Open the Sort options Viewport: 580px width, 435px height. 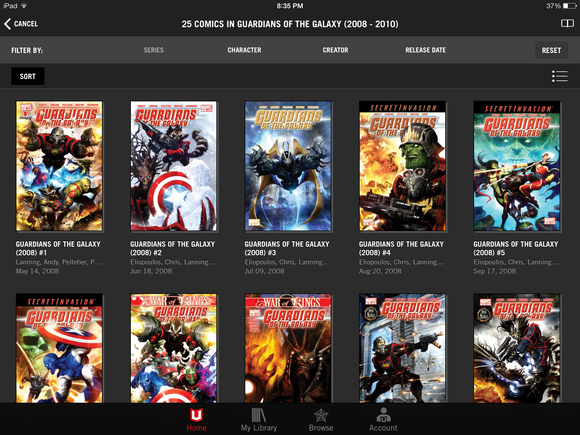(28, 76)
